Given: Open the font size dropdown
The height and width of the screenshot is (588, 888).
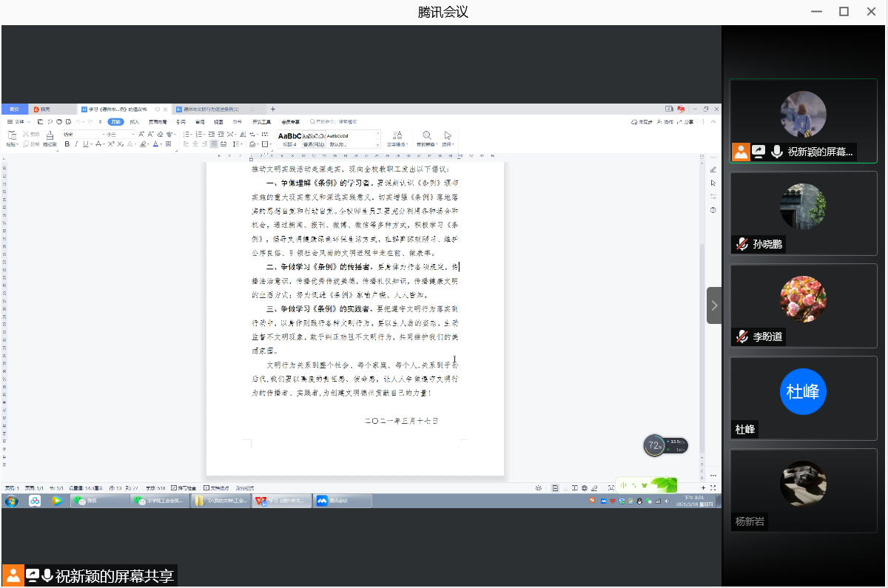Looking at the screenshot, I should [132, 134].
